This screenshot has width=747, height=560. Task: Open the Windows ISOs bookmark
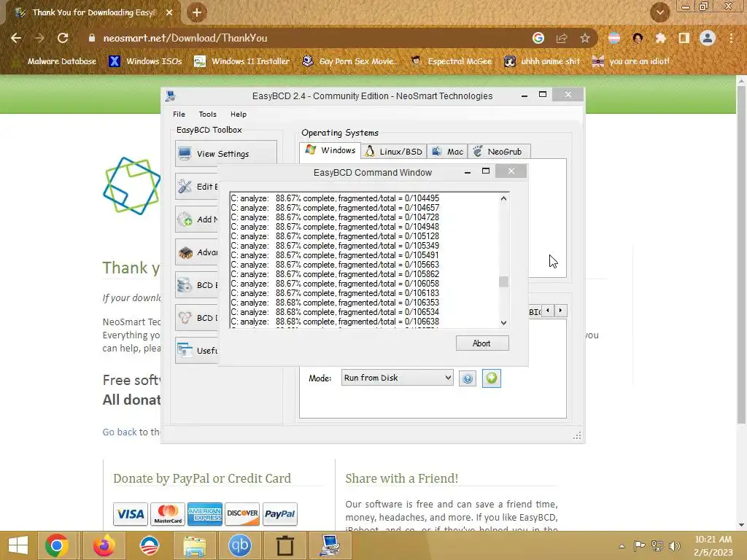(x=146, y=61)
